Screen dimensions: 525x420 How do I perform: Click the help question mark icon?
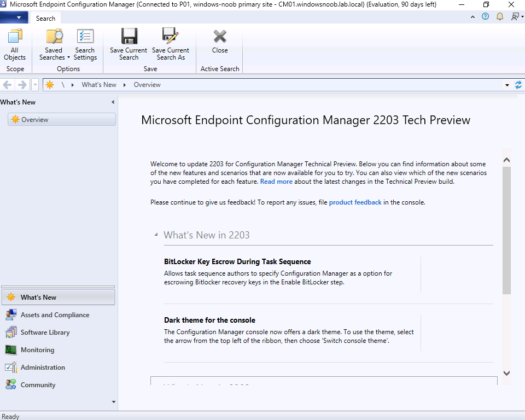coord(485,16)
